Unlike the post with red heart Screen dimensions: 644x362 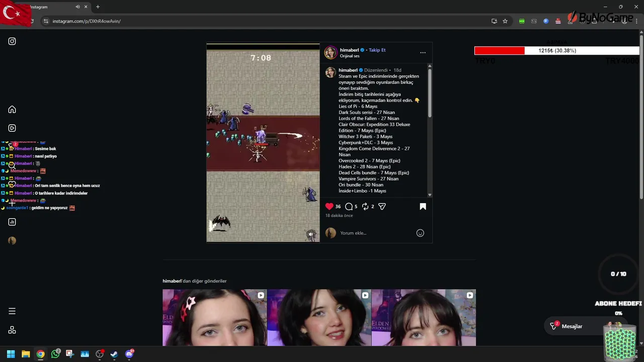pos(330,206)
